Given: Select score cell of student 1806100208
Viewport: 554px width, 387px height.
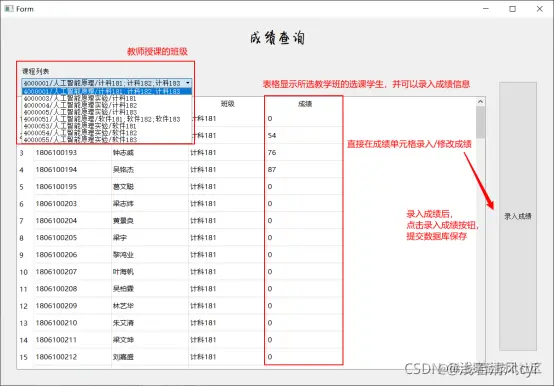Looking at the screenshot, I should 304,289.
